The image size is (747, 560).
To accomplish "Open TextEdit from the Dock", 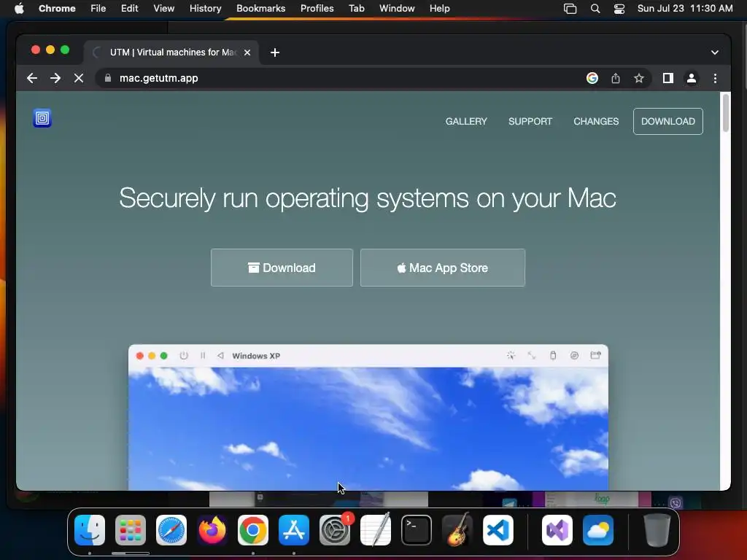I will click(x=376, y=530).
